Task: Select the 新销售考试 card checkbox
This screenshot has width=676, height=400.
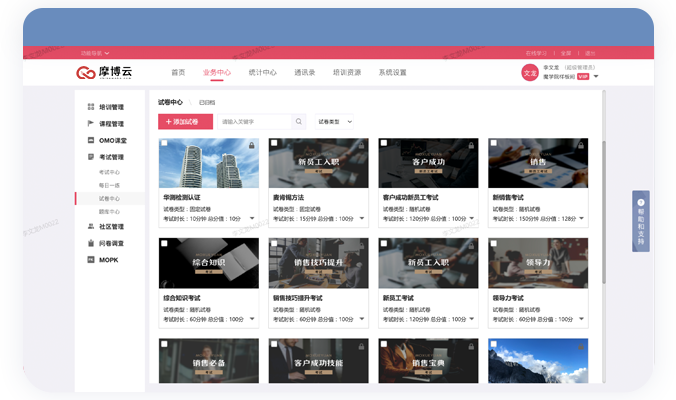Action: point(494,143)
